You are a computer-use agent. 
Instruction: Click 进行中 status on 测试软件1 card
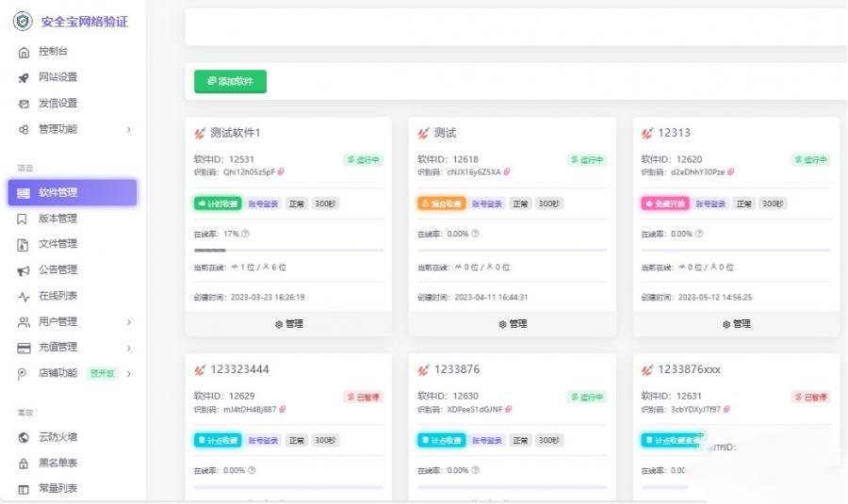pyautogui.click(x=364, y=160)
